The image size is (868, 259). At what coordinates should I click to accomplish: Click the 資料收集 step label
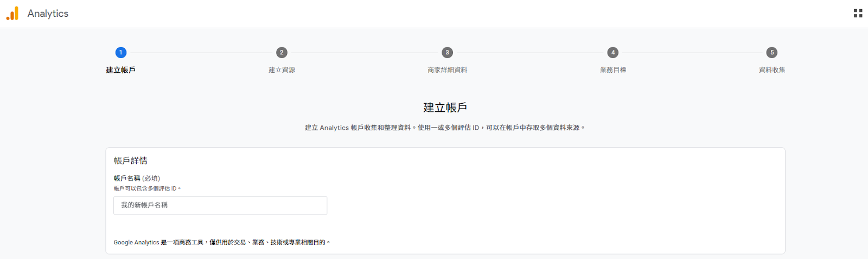click(x=772, y=70)
